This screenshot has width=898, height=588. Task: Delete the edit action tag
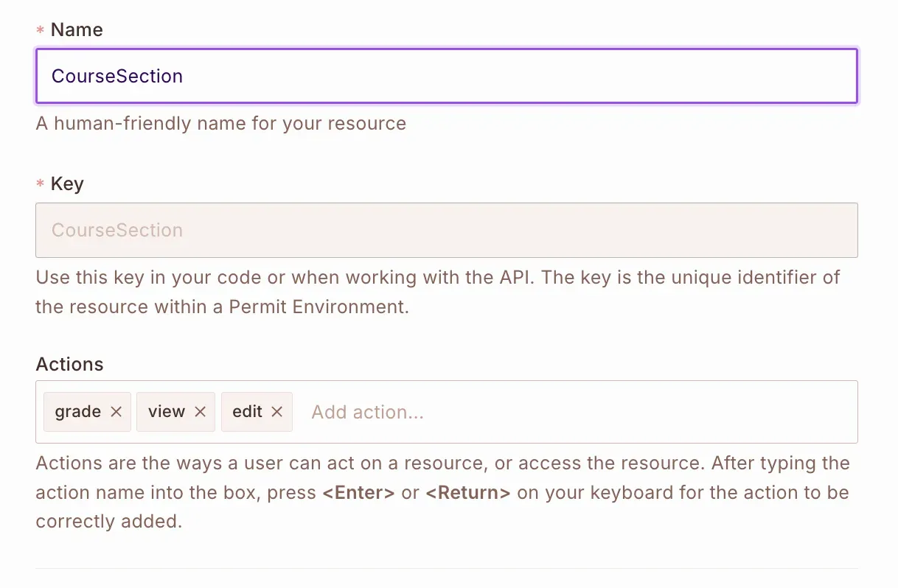pos(277,412)
